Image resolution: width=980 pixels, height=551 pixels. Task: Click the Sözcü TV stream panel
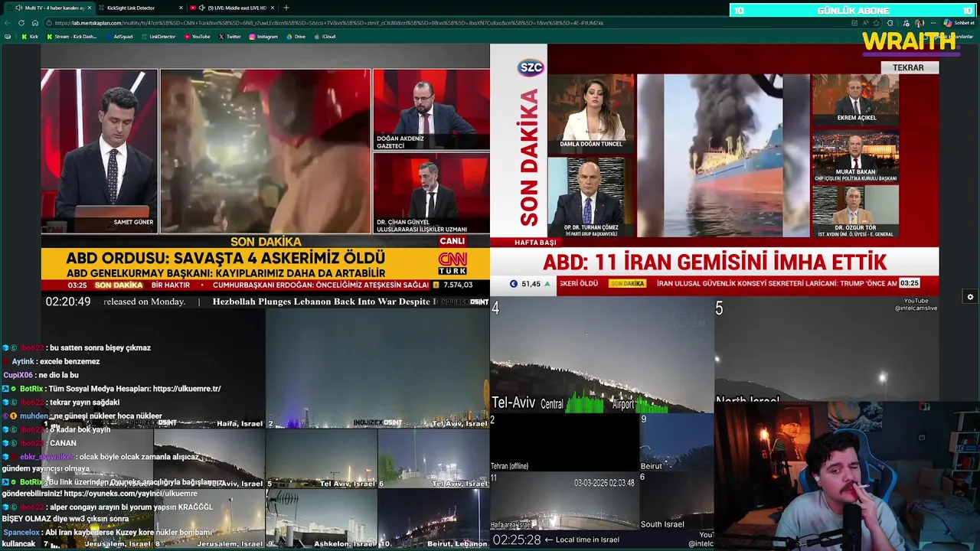click(714, 168)
